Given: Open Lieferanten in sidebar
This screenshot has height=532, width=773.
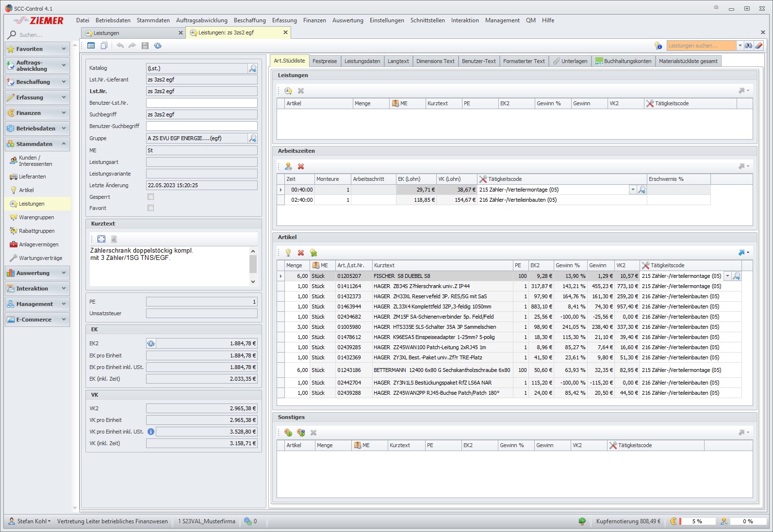Looking at the screenshot, I should [38, 177].
